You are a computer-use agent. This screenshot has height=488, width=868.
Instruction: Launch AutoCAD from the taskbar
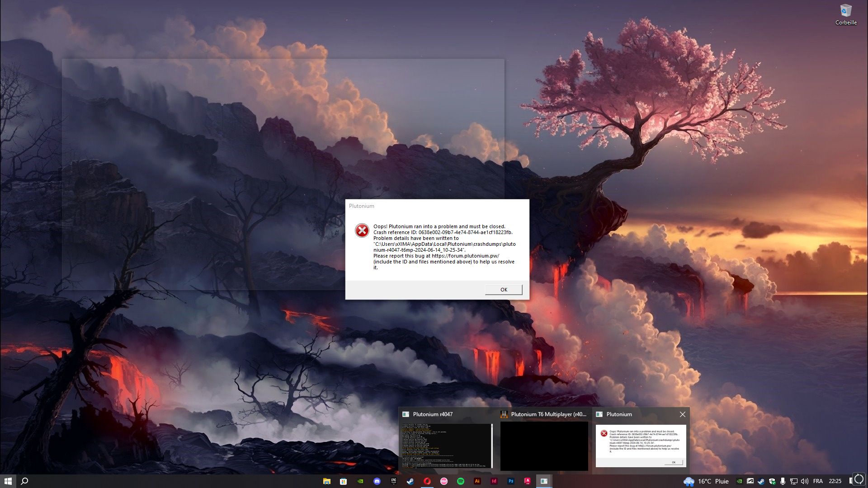527,481
